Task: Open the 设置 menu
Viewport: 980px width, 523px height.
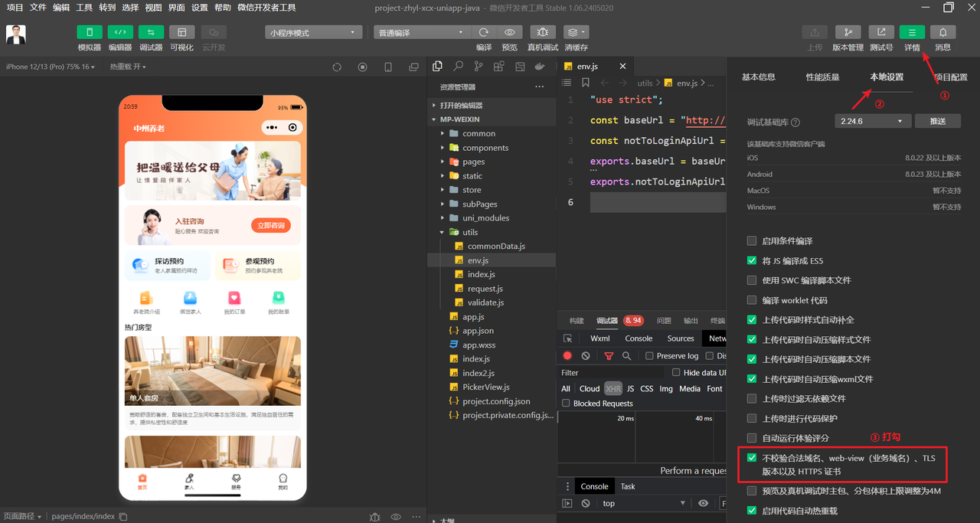Action: pos(200,8)
